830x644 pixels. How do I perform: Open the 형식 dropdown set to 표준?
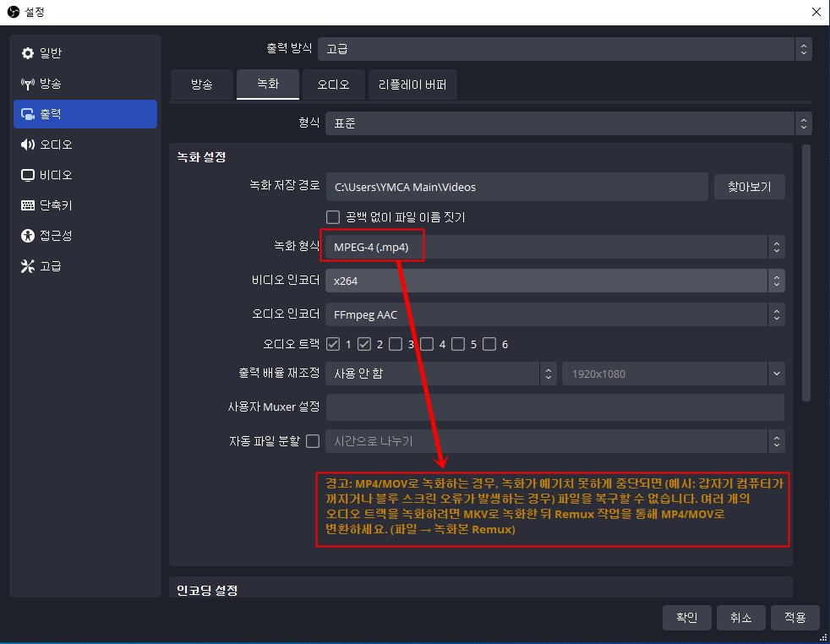coord(569,123)
